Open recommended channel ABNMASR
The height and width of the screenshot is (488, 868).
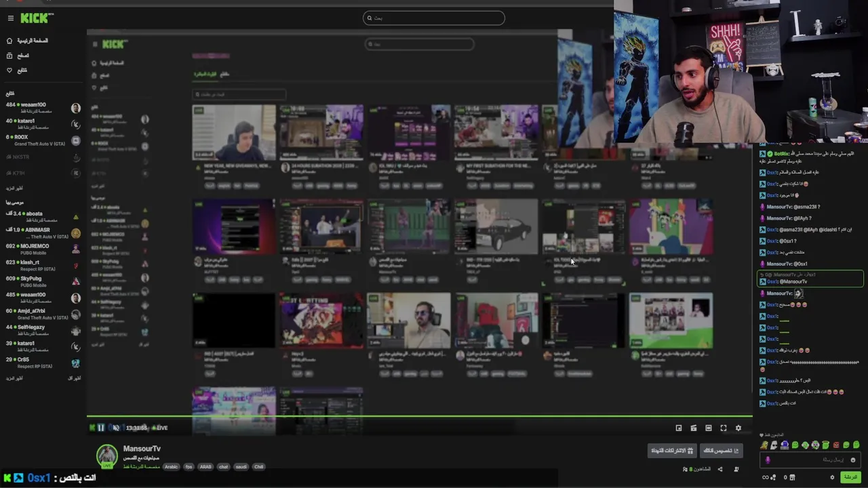coord(42,232)
